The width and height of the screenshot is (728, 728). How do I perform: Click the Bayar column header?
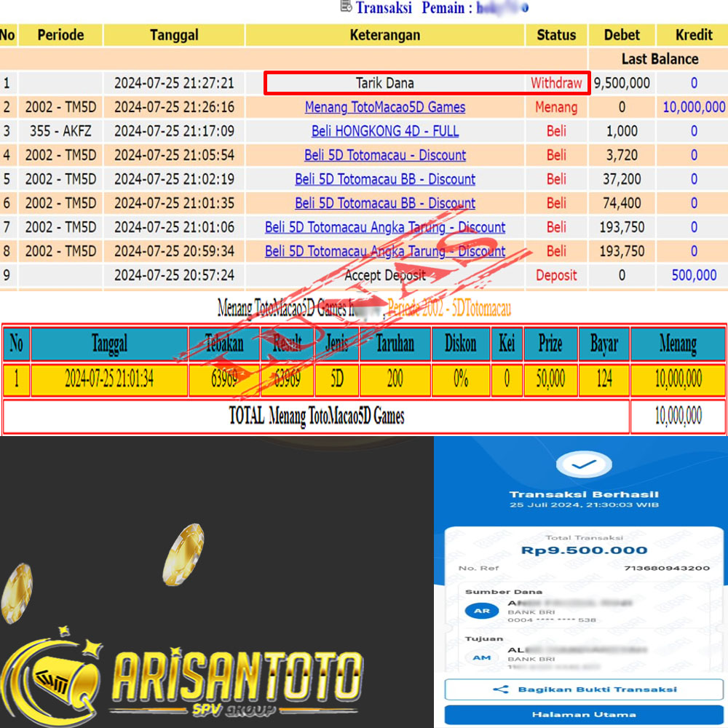[x=604, y=344]
